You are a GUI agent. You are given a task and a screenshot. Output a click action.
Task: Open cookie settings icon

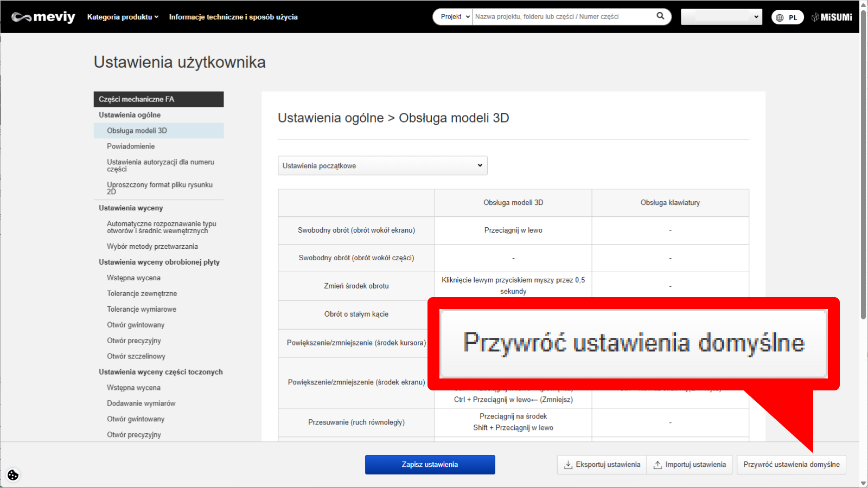13,475
